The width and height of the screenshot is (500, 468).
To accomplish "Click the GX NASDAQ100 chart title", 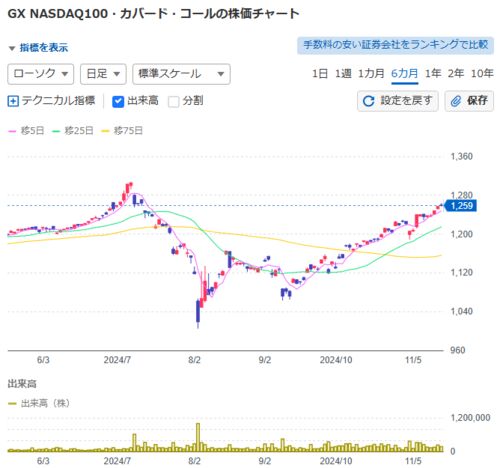I will pos(153,14).
